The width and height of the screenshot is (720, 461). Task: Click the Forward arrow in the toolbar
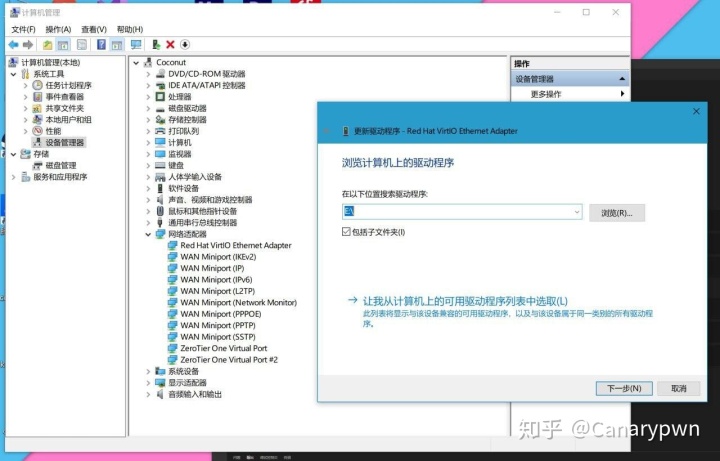(28, 45)
